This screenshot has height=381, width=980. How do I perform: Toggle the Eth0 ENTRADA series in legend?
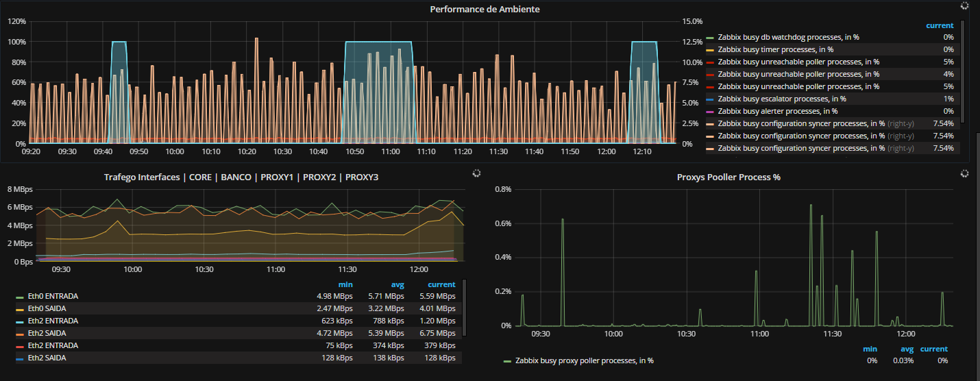pyautogui.click(x=53, y=296)
